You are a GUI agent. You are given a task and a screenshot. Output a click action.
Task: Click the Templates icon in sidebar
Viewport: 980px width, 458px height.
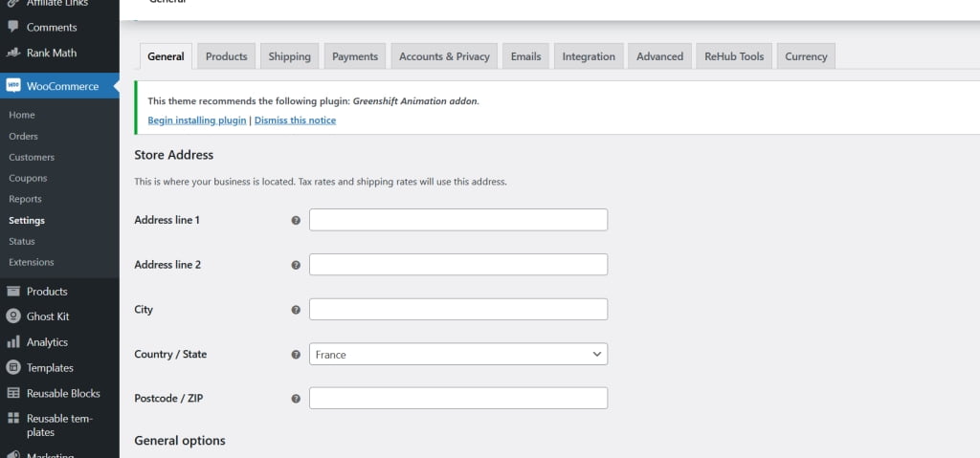[x=13, y=368]
